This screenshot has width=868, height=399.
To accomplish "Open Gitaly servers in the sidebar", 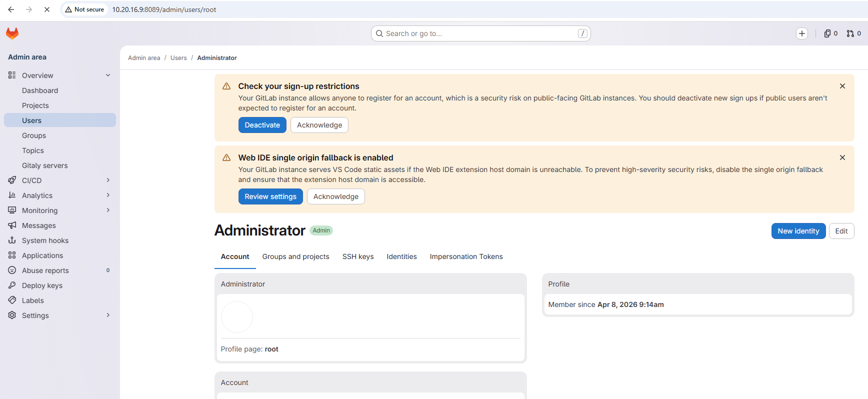I will 60,165.
